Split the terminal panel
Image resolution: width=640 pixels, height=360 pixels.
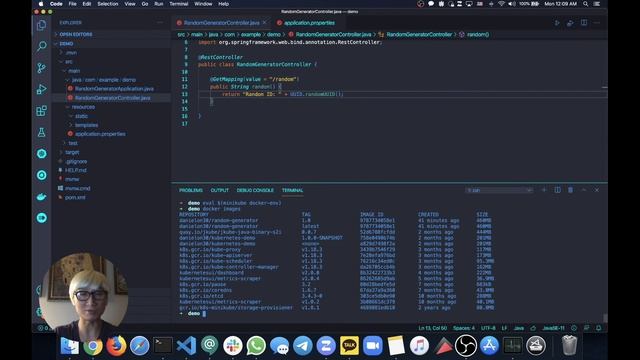pyautogui.click(x=557, y=190)
